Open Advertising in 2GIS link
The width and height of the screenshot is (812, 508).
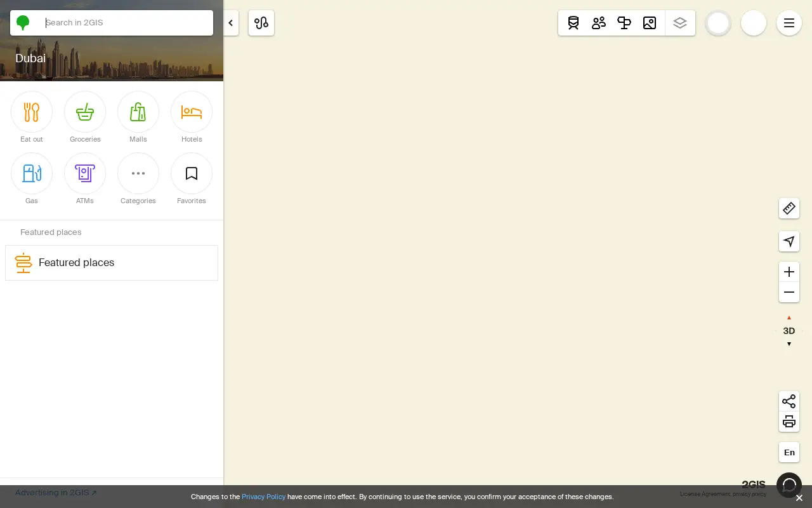point(56,492)
